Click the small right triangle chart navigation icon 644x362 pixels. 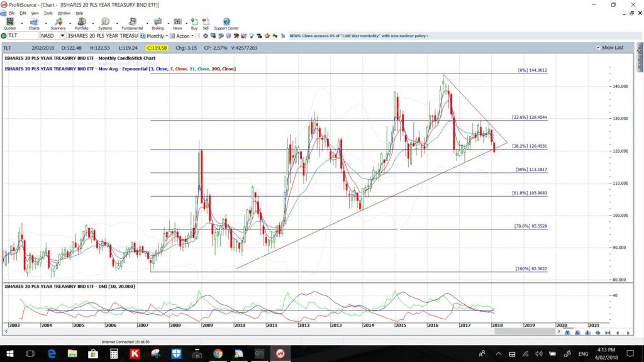click(x=628, y=333)
